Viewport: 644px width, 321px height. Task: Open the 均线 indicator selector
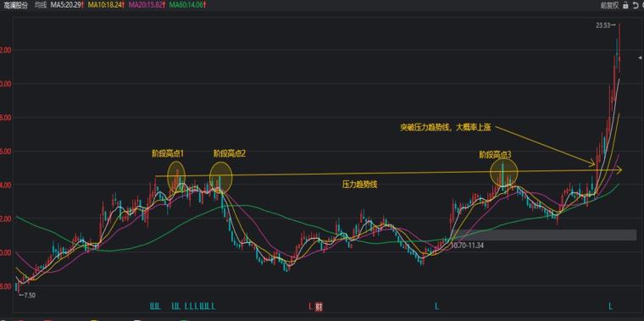41,5
